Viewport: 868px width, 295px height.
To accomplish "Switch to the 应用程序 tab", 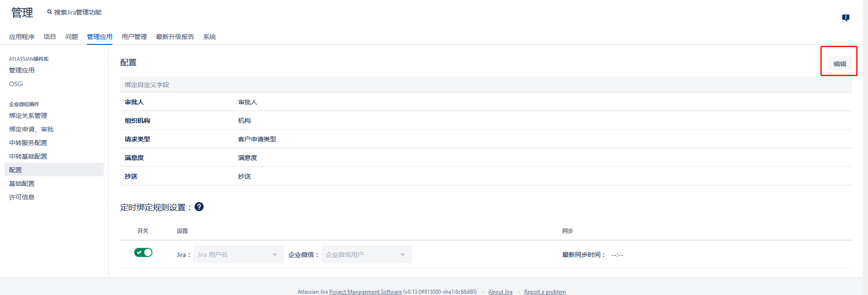I will pyautogui.click(x=22, y=37).
